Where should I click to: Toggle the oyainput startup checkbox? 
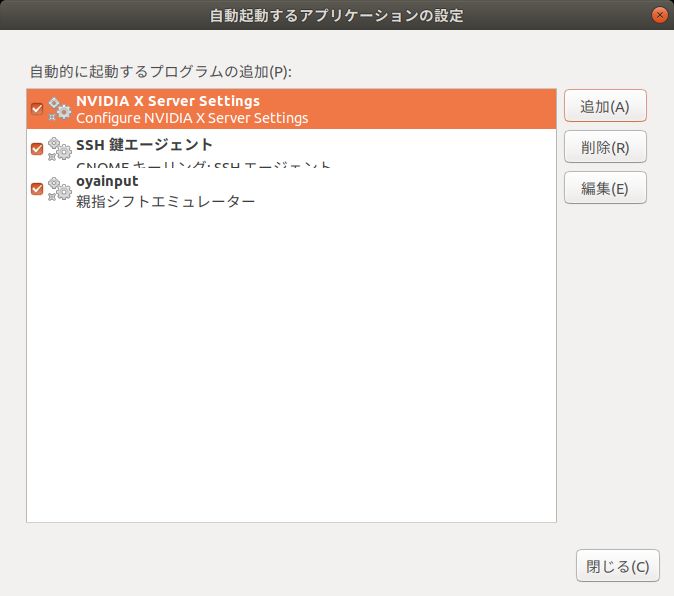pos(37,188)
